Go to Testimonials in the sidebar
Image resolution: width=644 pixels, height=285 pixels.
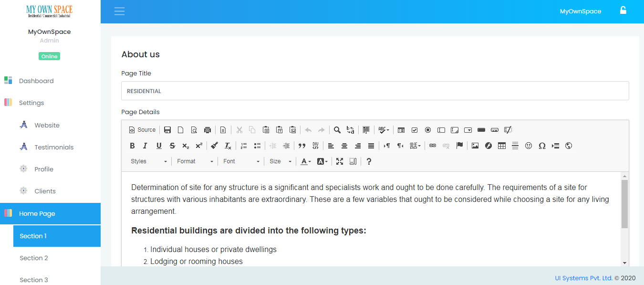click(54, 147)
